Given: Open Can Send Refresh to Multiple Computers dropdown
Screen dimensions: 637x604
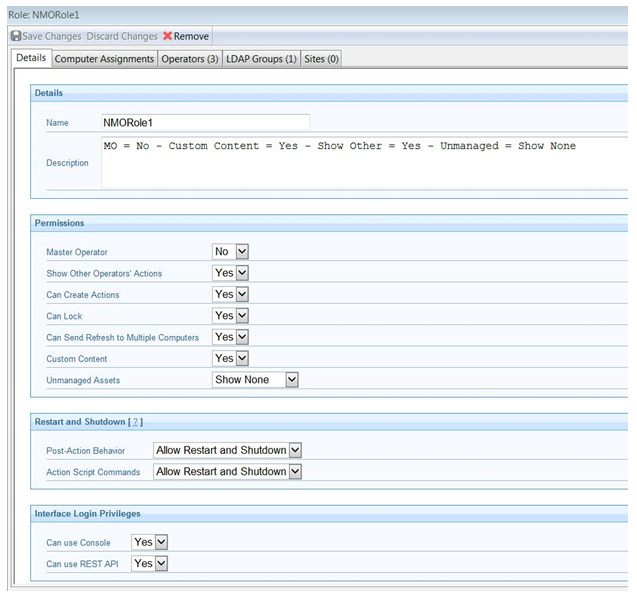Looking at the screenshot, I should point(230,337).
